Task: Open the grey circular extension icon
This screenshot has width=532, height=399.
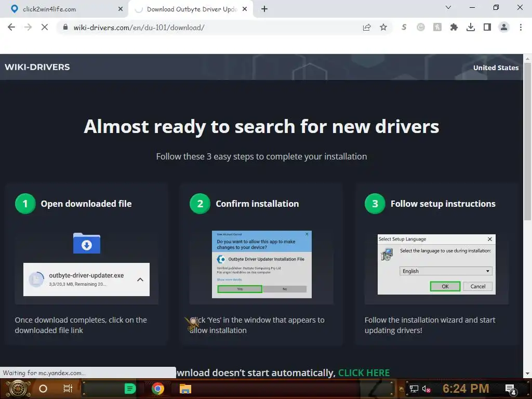Action: (x=421, y=27)
